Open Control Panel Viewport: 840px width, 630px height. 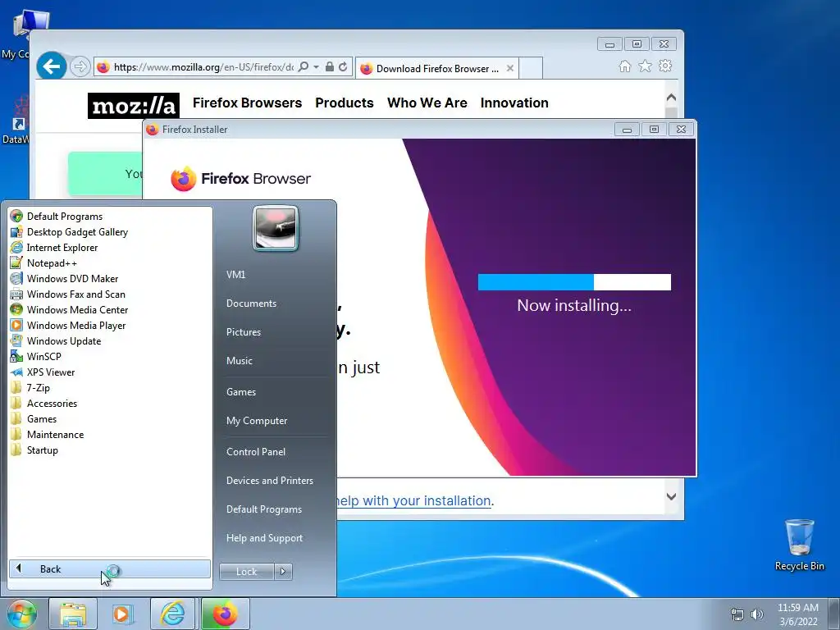point(256,452)
